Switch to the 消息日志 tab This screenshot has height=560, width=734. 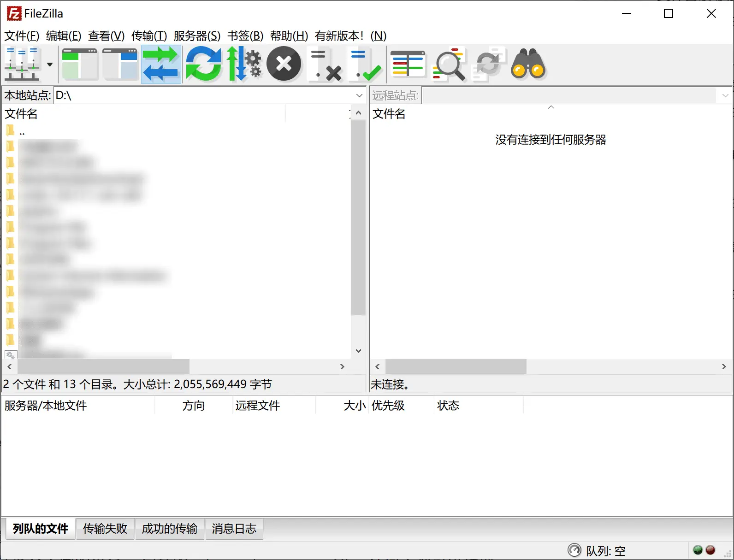pyautogui.click(x=234, y=529)
